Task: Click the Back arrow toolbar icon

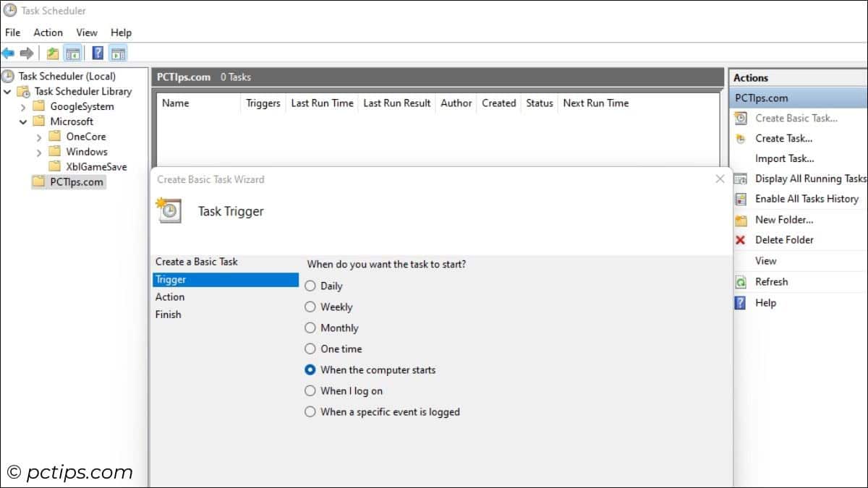Action: tap(8, 53)
